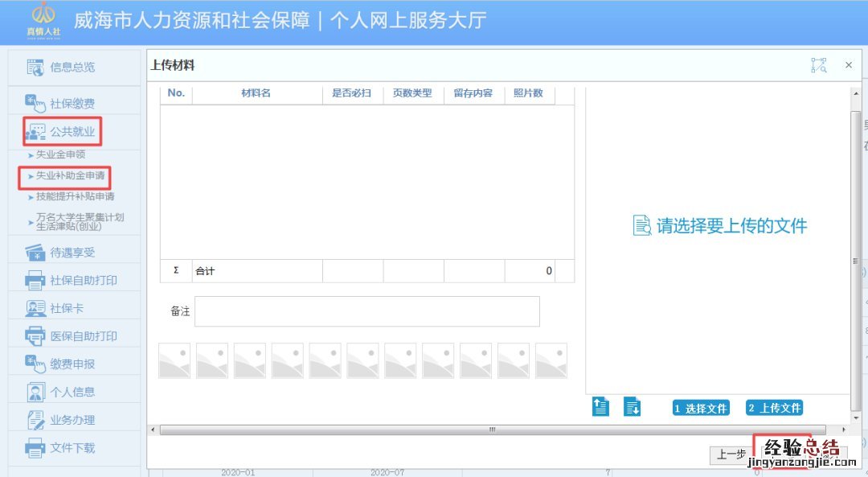
Task: Click the 1 选择文件 button
Action: pos(701,408)
